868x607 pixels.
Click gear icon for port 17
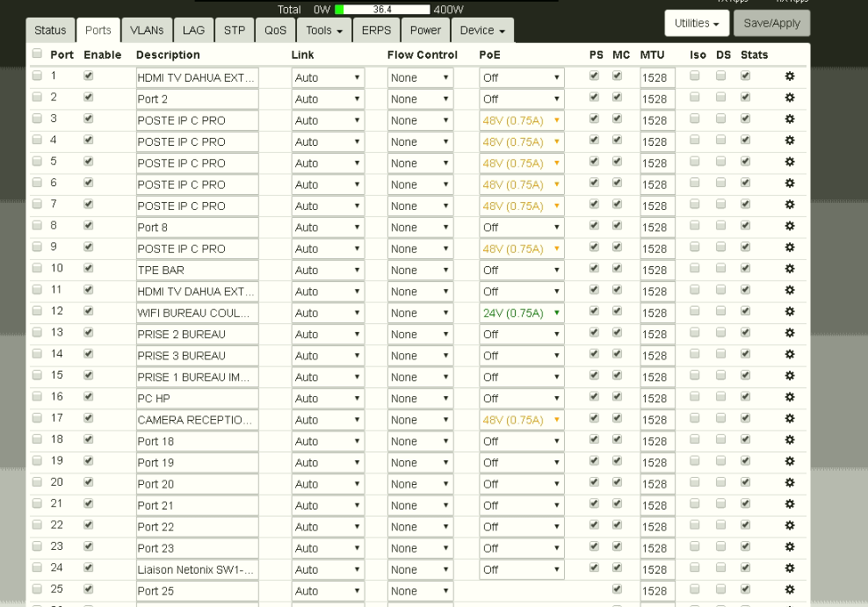click(x=790, y=418)
